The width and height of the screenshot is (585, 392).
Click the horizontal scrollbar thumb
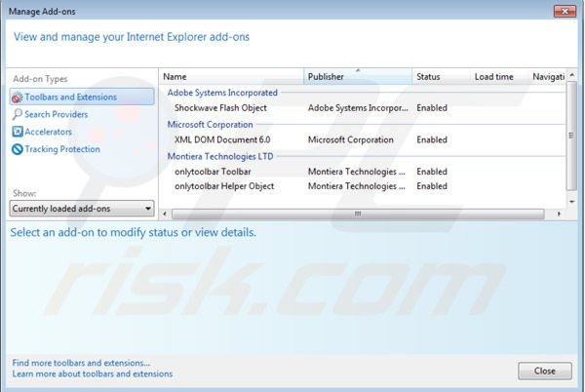(358, 215)
